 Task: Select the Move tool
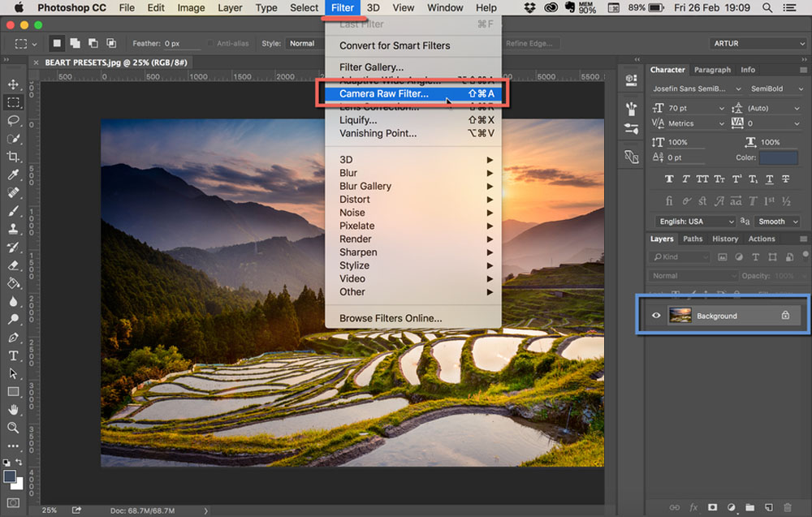click(12, 84)
